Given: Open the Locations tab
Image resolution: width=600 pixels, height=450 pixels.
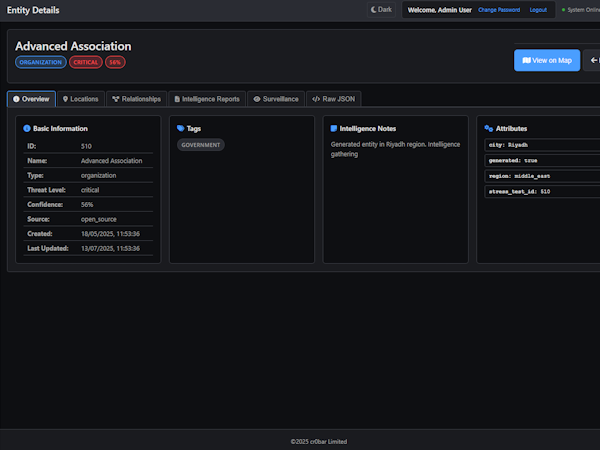Looking at the screenshot, I should [81, 99].
